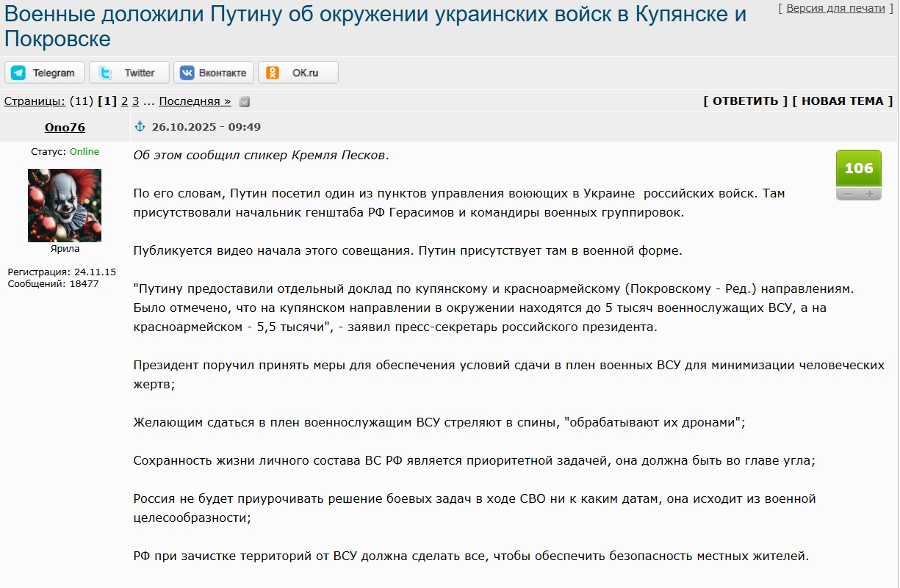Click the line starting 'Желающим сдаться в плен'
The width and height of the screenshot is (900, 588).
tap(439, 422)
